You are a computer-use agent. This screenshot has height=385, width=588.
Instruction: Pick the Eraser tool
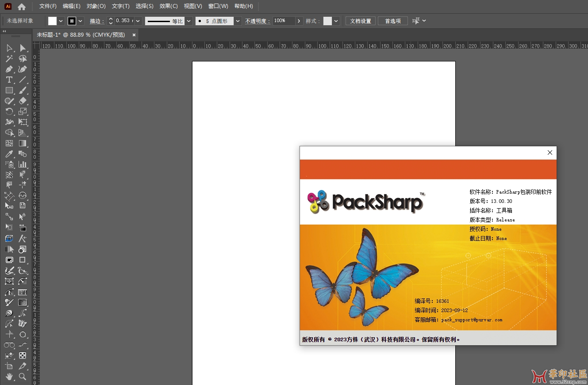point(23,101)
